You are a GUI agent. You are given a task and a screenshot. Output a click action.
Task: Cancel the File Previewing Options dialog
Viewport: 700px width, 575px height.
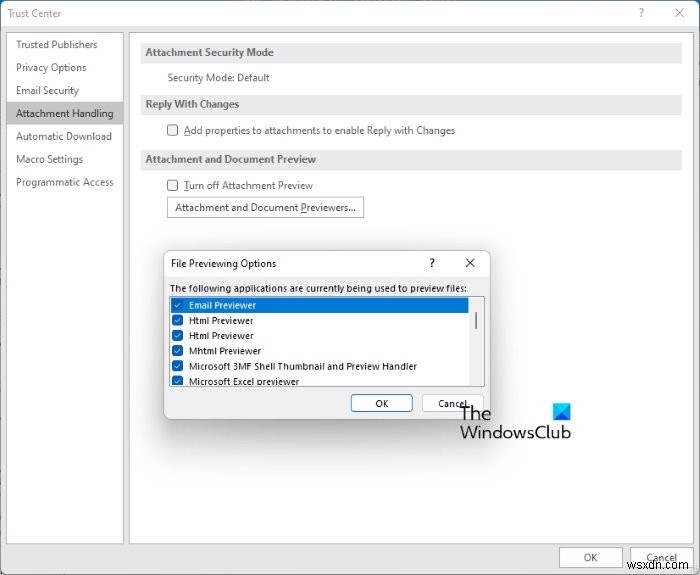[x=452, y=403]
